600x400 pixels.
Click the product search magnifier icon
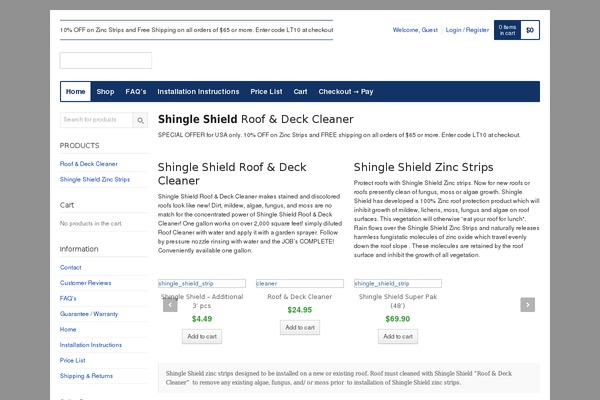pos(140,120)
